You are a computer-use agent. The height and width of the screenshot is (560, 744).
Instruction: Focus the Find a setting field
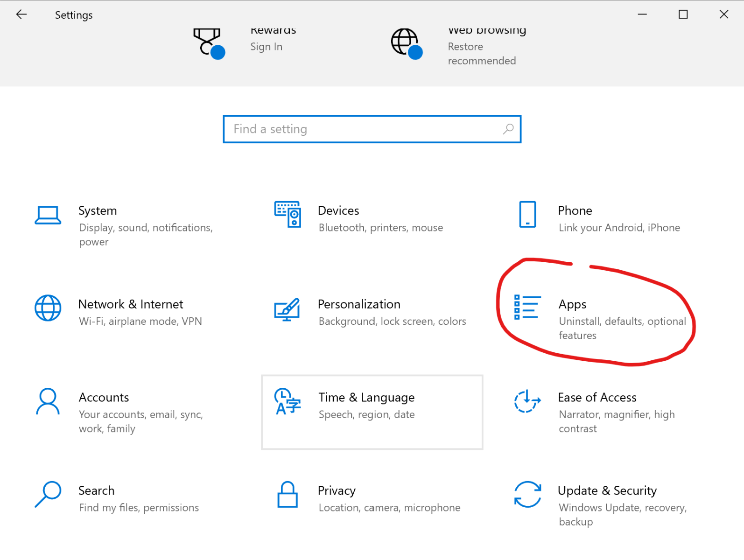pyautogui.click(x=364, y=129)
